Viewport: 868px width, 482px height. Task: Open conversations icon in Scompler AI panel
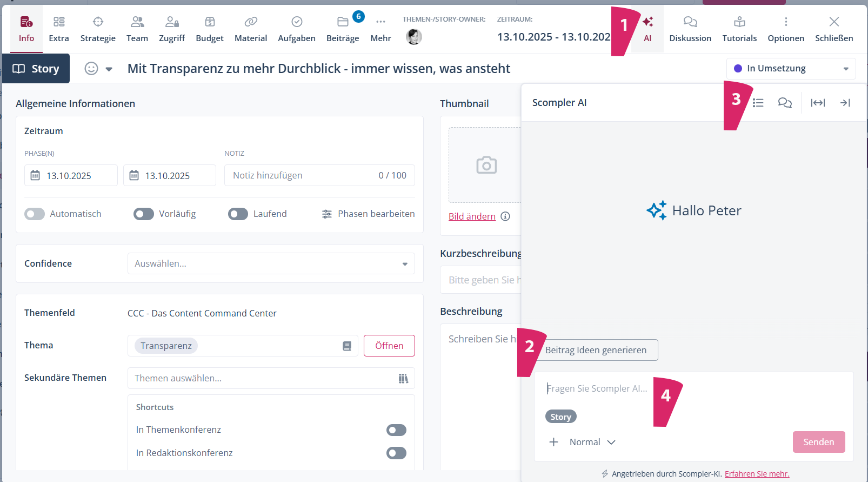[x=785, y=103]
